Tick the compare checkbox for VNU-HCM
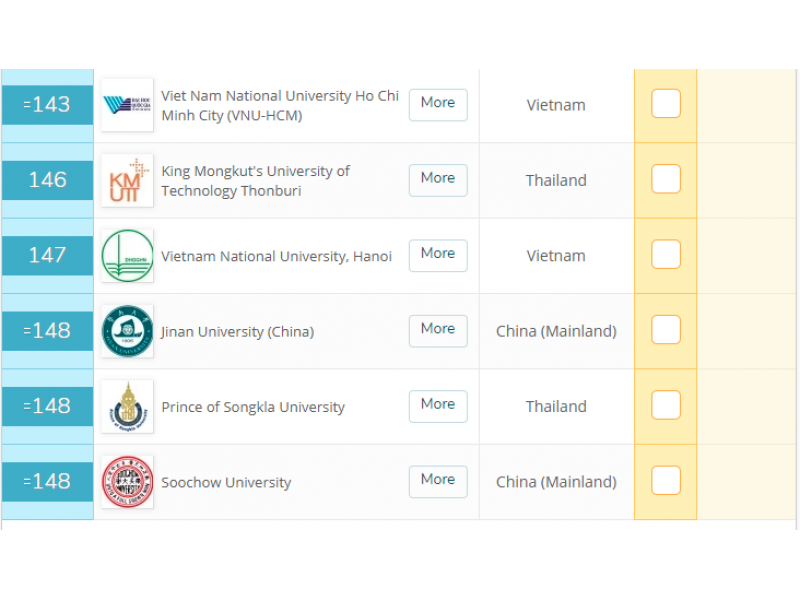 point(665,103)
